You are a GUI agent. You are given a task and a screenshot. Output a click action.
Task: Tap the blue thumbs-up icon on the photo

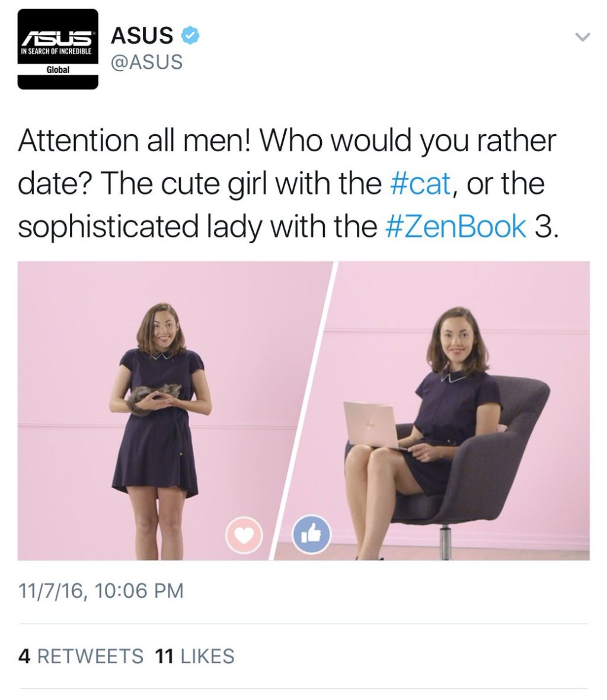312,536
